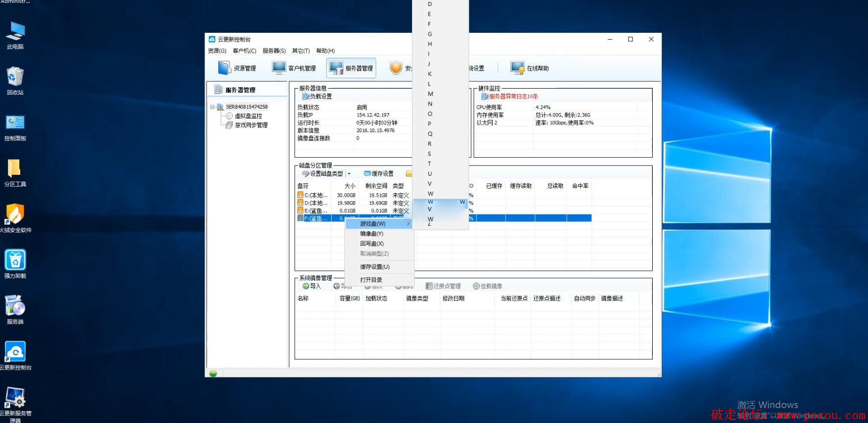Click the green status indicator icon
The image size is (868, 423).
(213, 373)
